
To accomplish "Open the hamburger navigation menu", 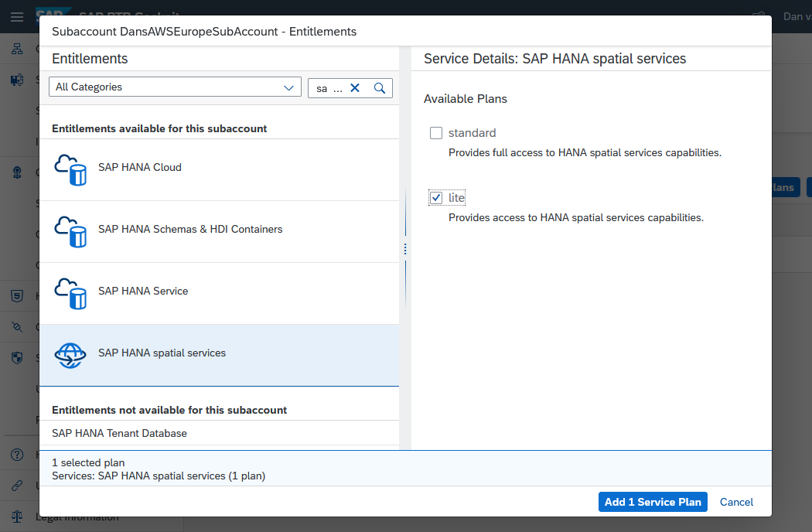I will (x=17, y=16).
